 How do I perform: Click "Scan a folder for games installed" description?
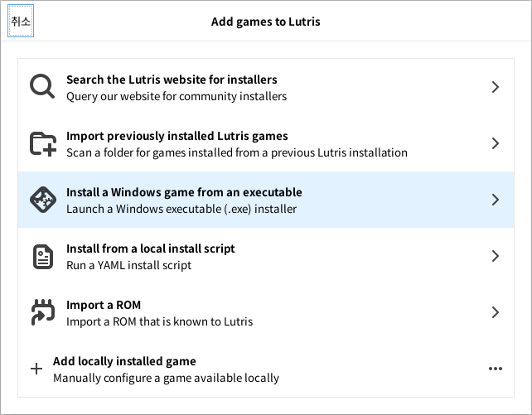click(x=237, y=152)
